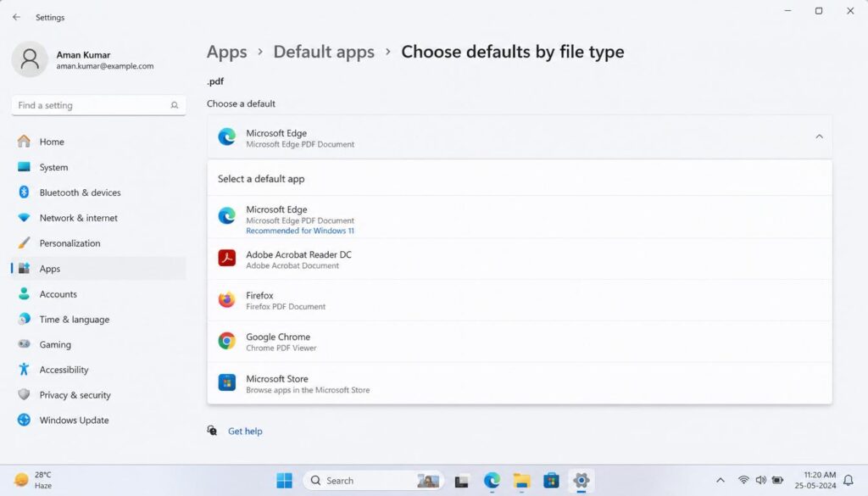Focus the Find a setting search box
The width and height of the screenshot is (868, 496).
tap(98, 105)
